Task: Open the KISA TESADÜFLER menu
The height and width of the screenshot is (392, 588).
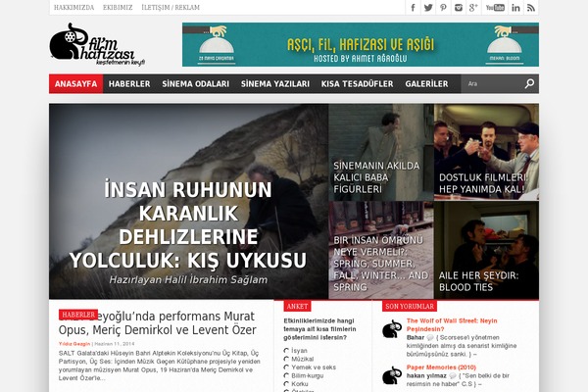Action: (357, 83)
